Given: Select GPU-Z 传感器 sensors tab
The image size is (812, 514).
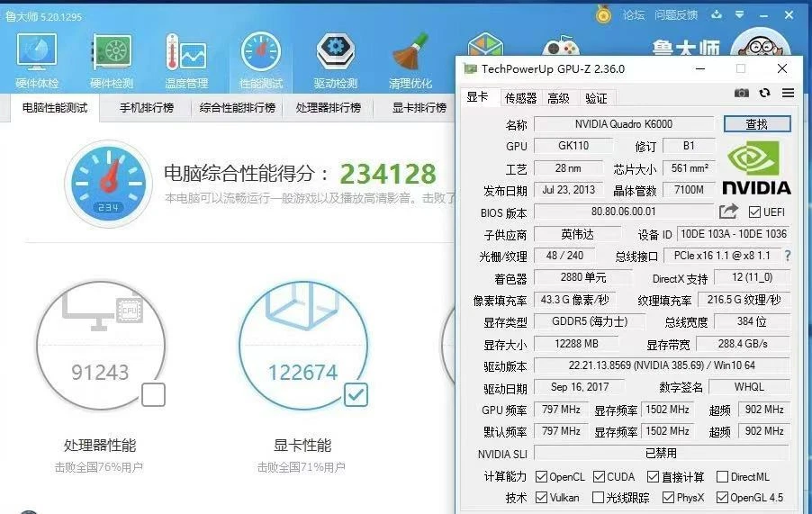Looking at the screenshot, I should (520, 98).
